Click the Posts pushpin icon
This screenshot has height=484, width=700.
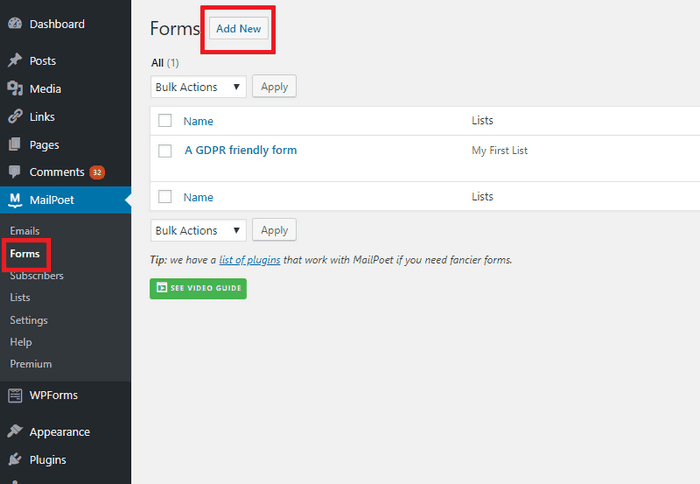click(15, 60)
